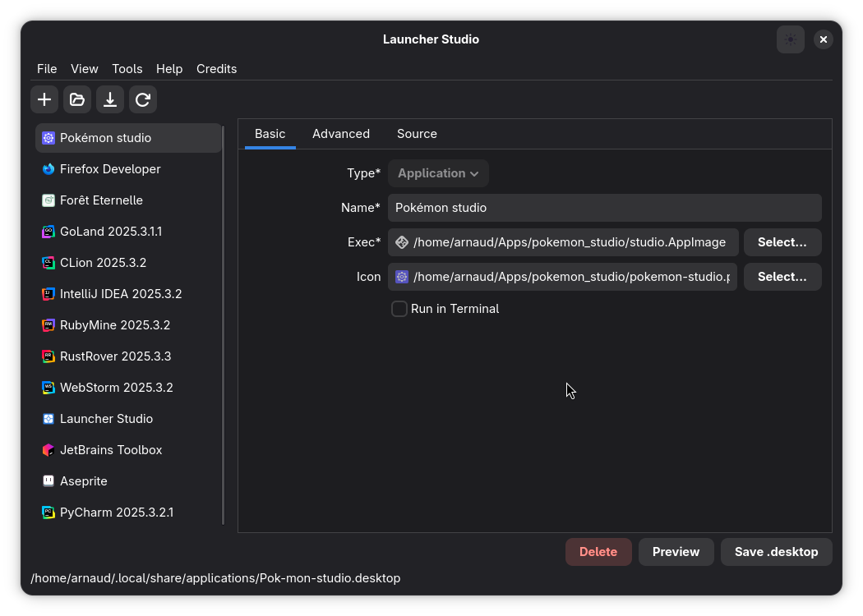Preview the Pokémon studio desktop entry

(676, 551)
